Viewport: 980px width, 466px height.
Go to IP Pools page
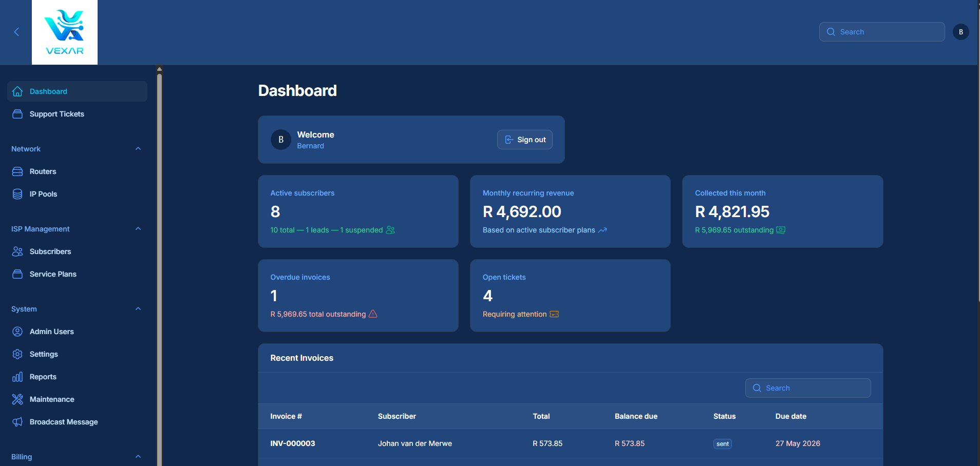click(x=77, y=194)
